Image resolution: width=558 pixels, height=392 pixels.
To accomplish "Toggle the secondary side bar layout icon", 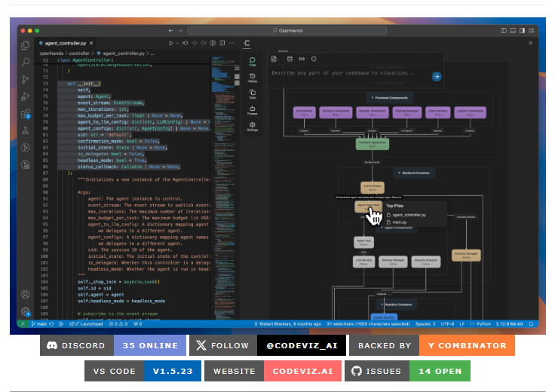I will click(522, 31).
